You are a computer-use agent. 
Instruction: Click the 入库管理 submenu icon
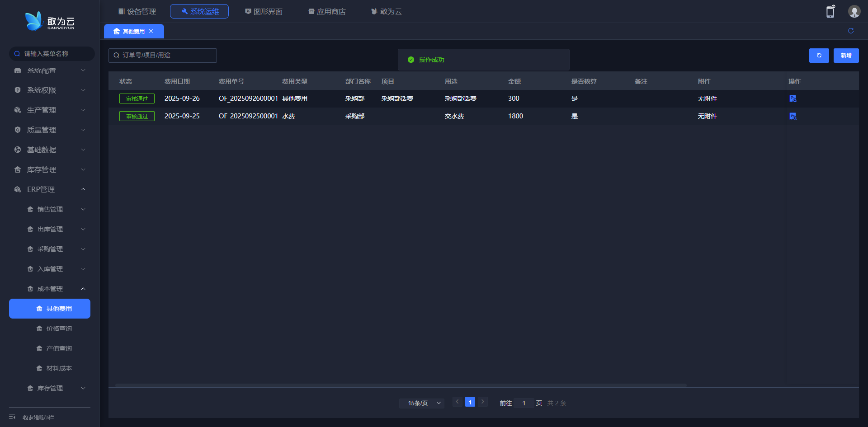30,269
